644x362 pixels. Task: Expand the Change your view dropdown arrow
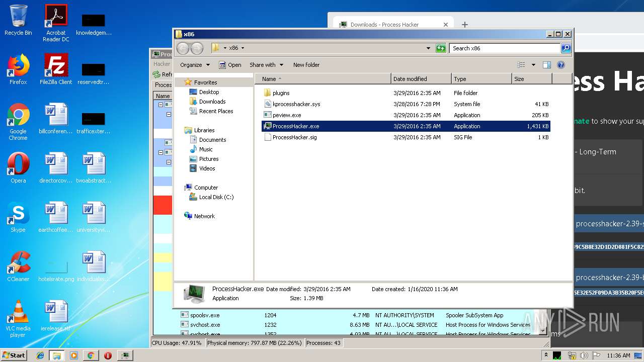(x=533, y=65)
